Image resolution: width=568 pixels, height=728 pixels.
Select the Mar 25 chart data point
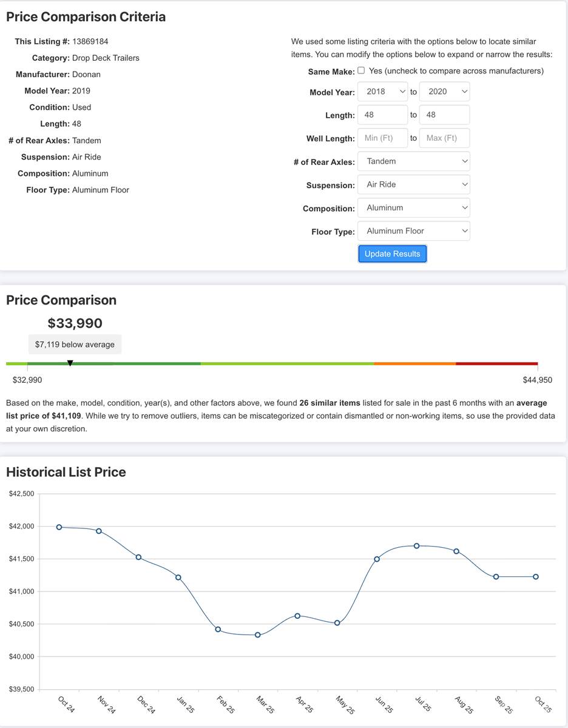click(258, 635)
